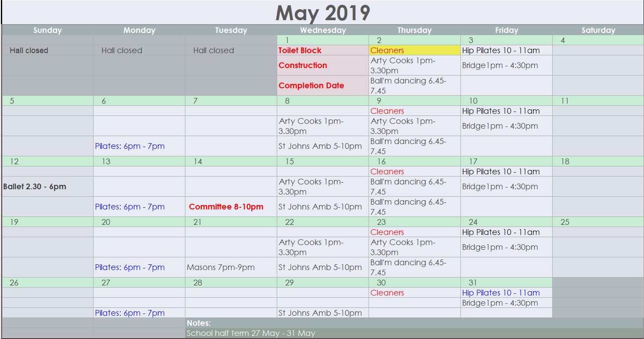Click the Completion Date entry

pos(311,86)
